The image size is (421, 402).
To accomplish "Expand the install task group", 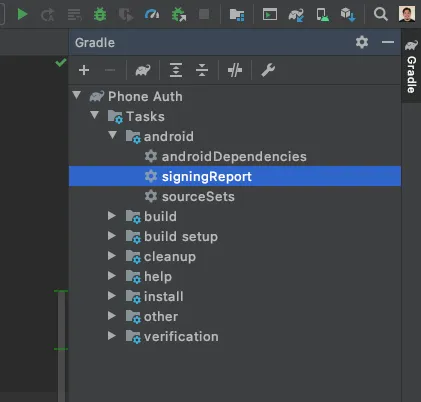I will click(112, 296).
